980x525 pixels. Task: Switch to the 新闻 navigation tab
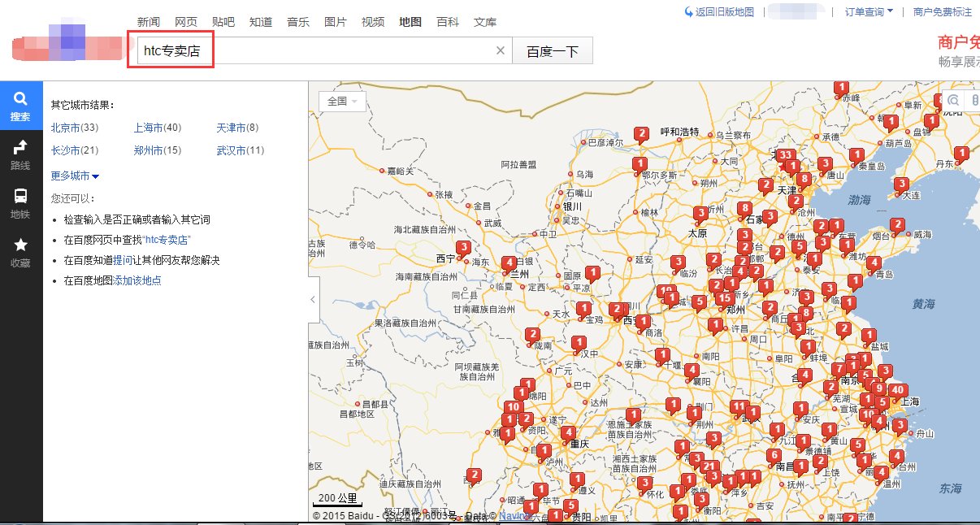(148, 22)
